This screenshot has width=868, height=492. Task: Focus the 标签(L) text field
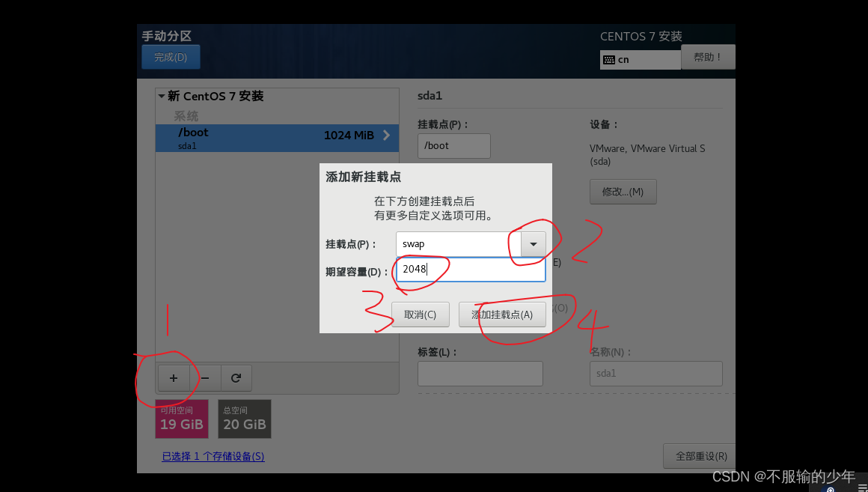tap(480, 374)
